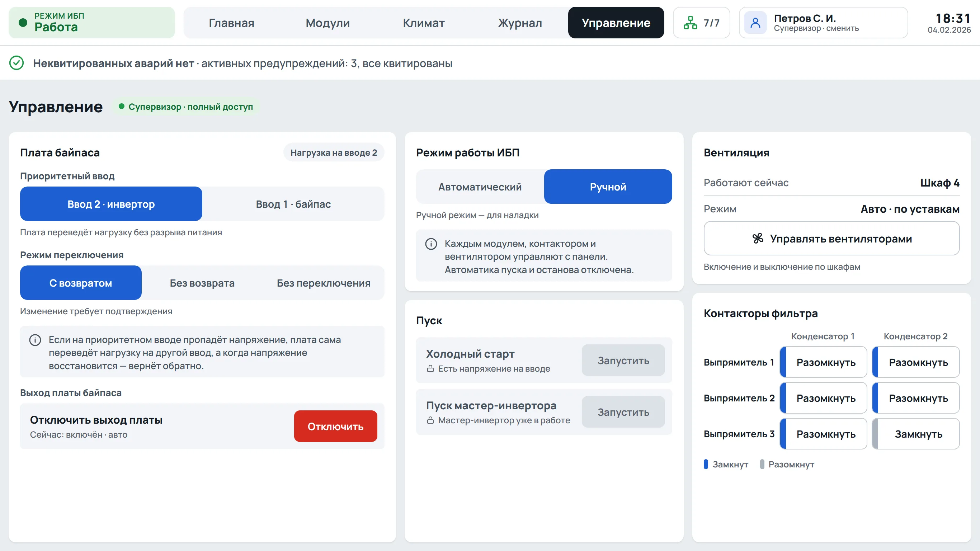The height and width of the screenshot is (551, 980).
Task: Click Разомкнуть for Выпрямитель 3 Конденсатор 1
Action: tap(823, 434)
